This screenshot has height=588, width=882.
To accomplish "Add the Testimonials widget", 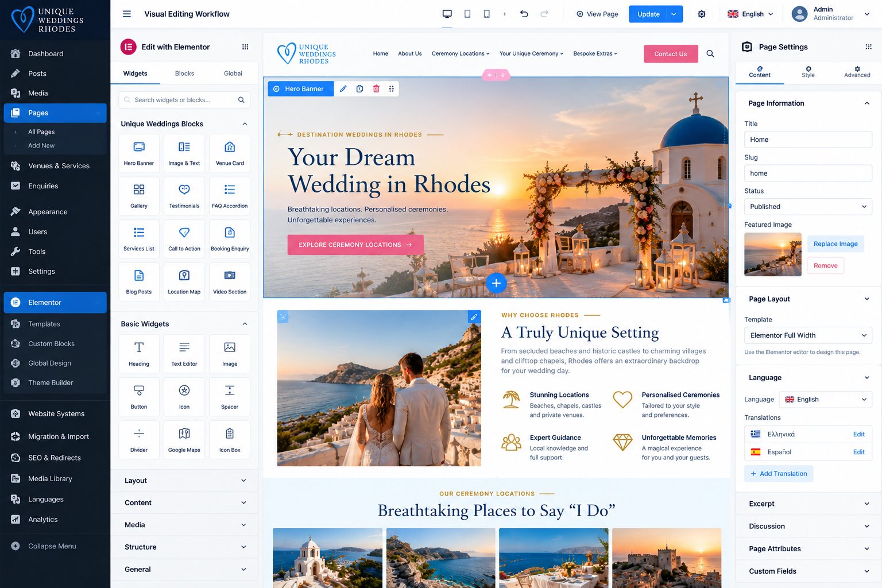I will click(184, 197).
